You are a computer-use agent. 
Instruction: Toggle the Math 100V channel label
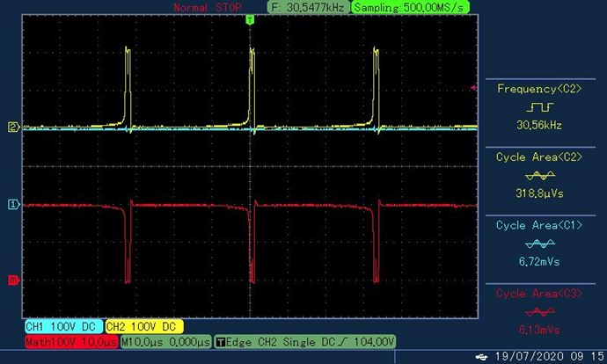(69, 341)
